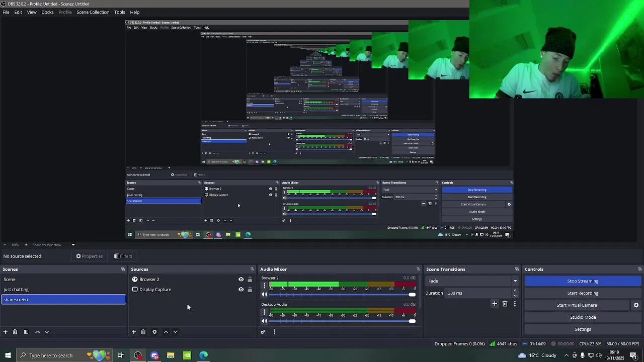The image size is (644, 362).
Task: Remove the selected source with the trash icon
Action: pos(143,332)
